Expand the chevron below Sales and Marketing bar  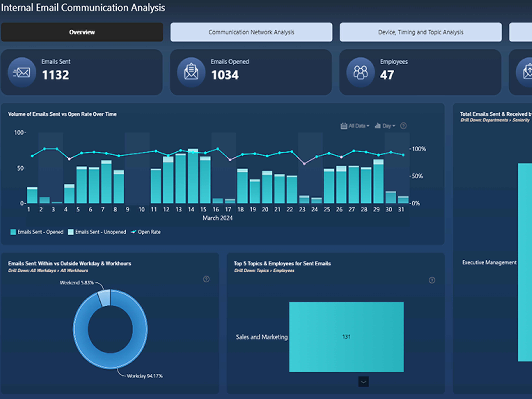pyautogui.click(x=363, y=382)
